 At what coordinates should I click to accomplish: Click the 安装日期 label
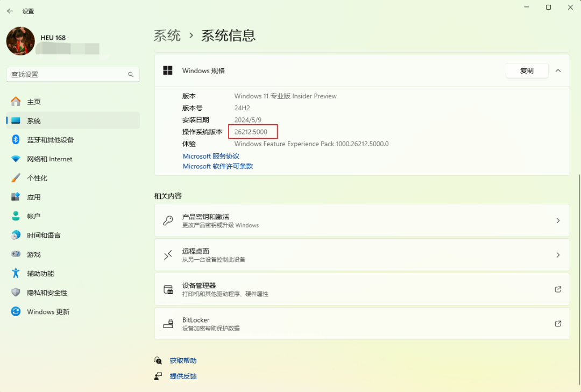[196, 120]
